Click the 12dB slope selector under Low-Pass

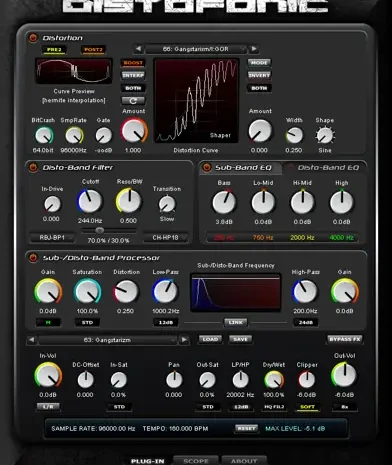coord(165,322)
